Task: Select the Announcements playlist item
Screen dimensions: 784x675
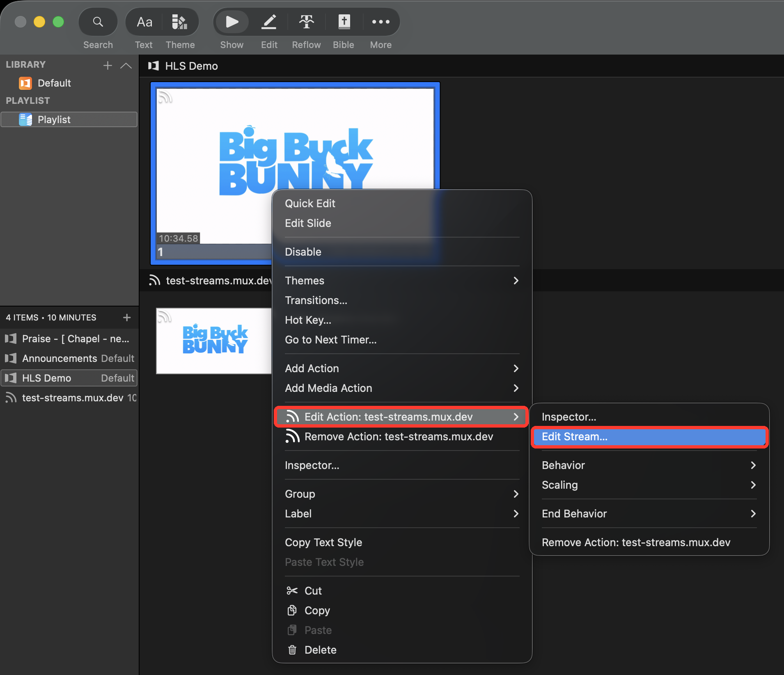Action: tap(69, 358)
